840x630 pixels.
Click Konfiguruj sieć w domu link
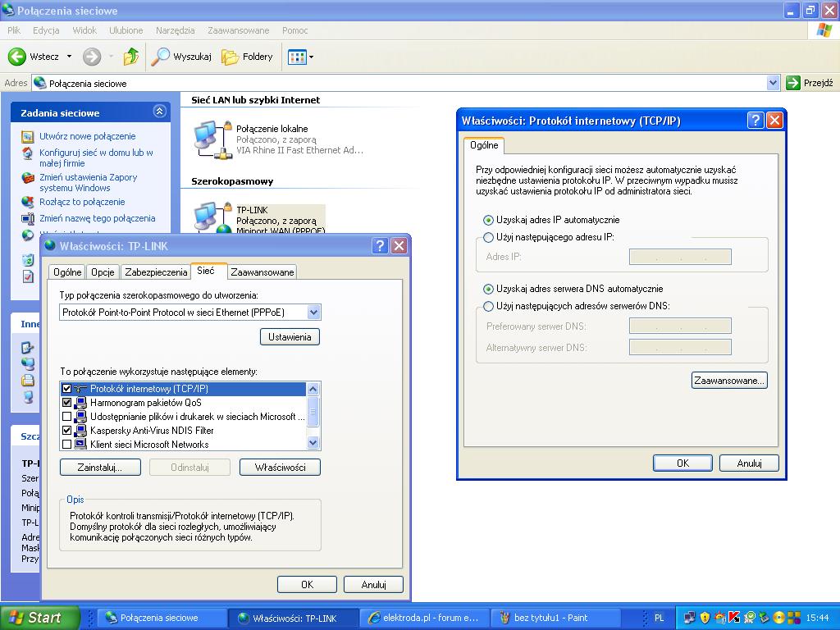tap(96, 157)
